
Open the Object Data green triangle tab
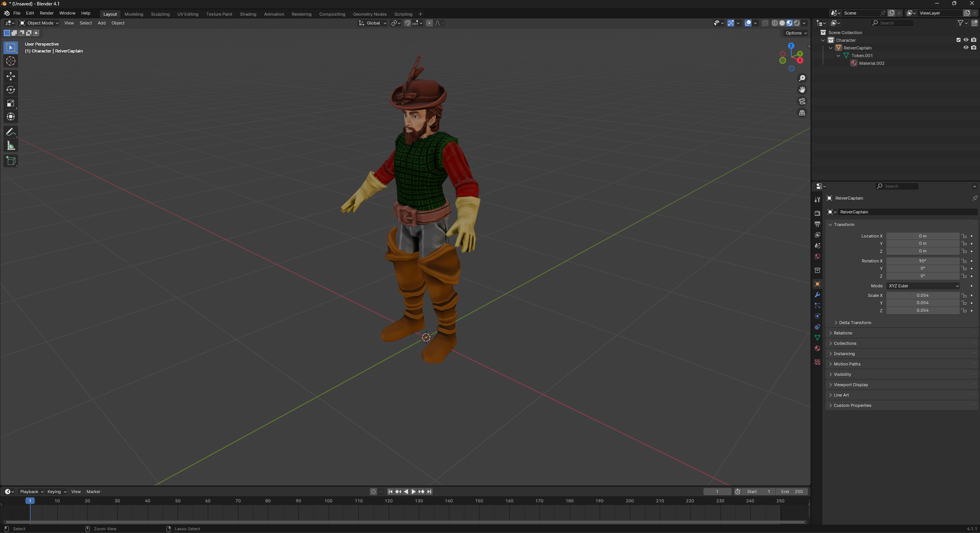(x=817, y=338)
